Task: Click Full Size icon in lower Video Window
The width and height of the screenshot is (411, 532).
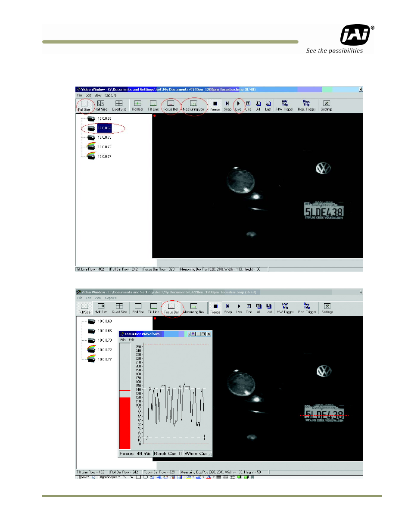Action: click(84, 308)
